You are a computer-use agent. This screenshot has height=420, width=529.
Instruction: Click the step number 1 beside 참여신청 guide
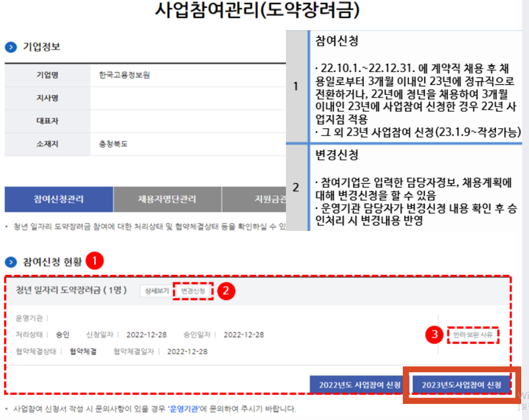click(x=296, y=86)
